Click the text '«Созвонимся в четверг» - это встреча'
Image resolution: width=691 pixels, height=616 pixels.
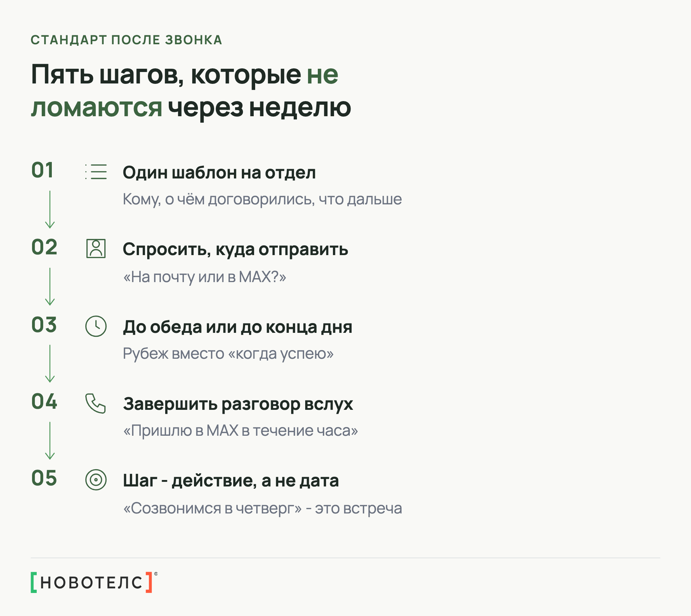coord(263,508)
